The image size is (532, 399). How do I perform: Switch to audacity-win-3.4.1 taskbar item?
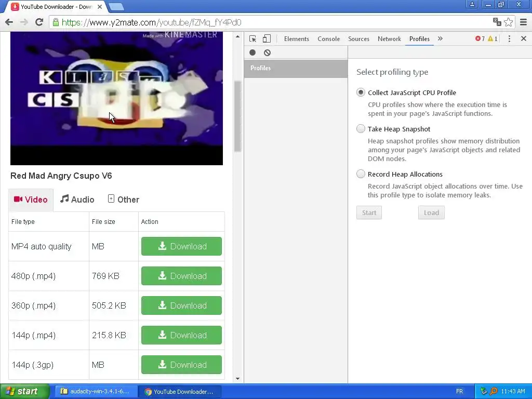pyautogui.click(x=96, y=391)
